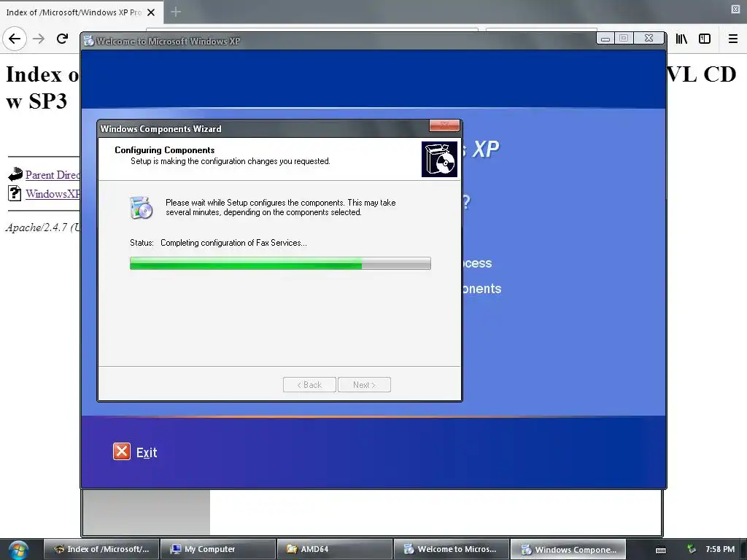Open the browser hamburger menu
Image resolution: width=747 pixels, height=560 pixels.
732,39
